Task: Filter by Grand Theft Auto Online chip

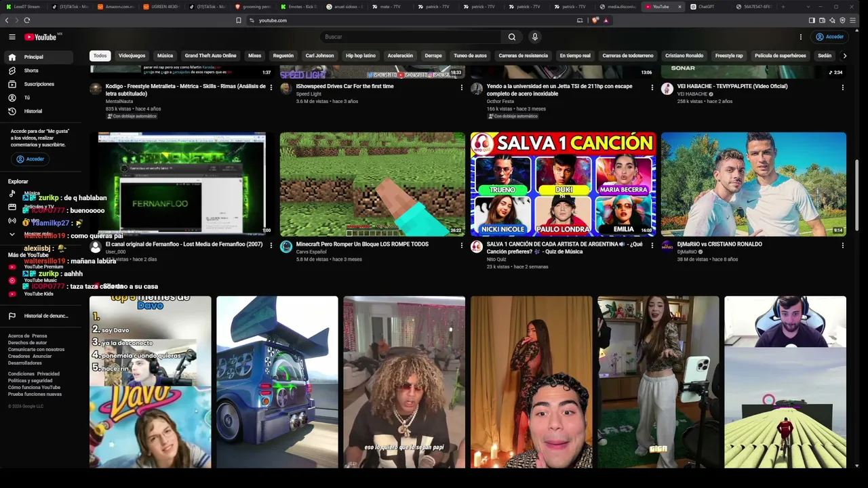Action: click(x=210, y=56)
